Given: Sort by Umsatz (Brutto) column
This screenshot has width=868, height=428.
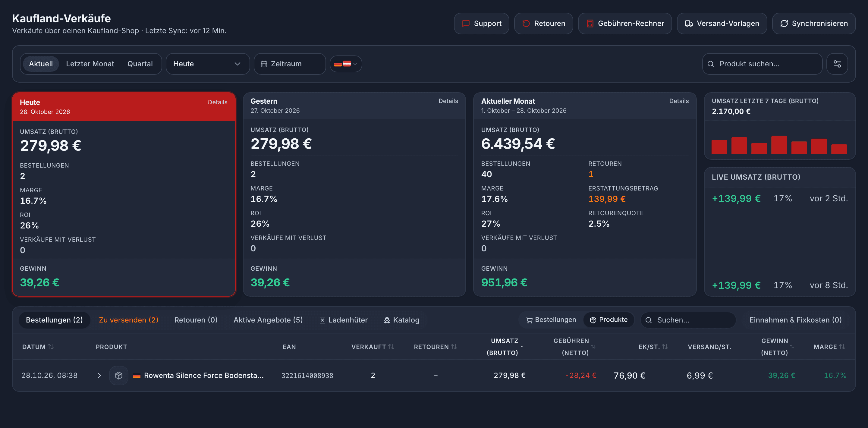Looking at the screenshot, I should (505, 347).
